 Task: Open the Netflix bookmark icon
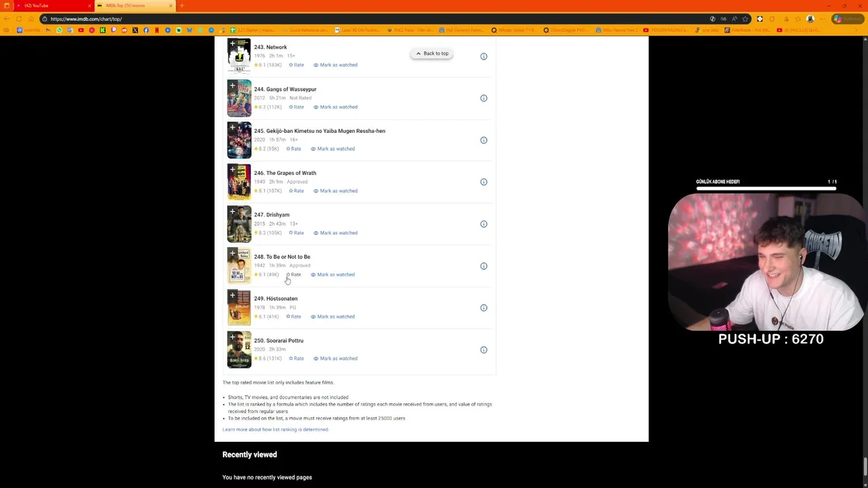pyautogui.click(x=157, y=30)
